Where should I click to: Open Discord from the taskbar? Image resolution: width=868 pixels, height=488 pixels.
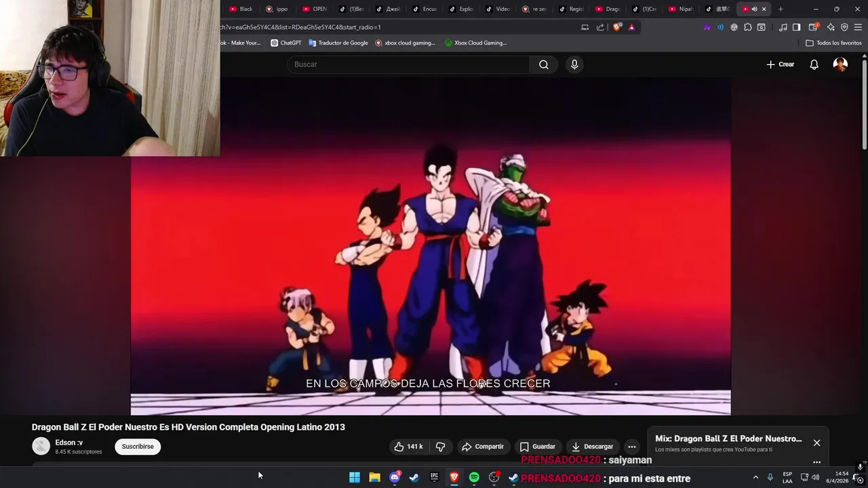click(395, 477)
